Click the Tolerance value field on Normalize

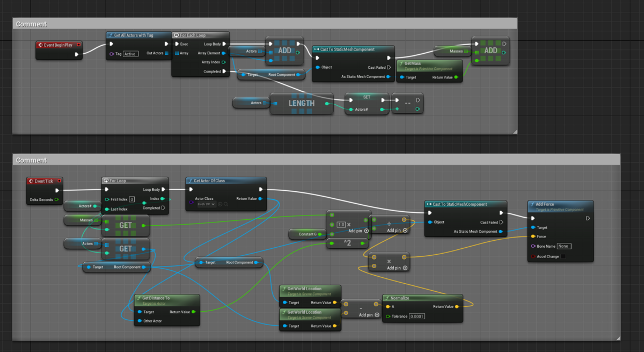point(416,316)
